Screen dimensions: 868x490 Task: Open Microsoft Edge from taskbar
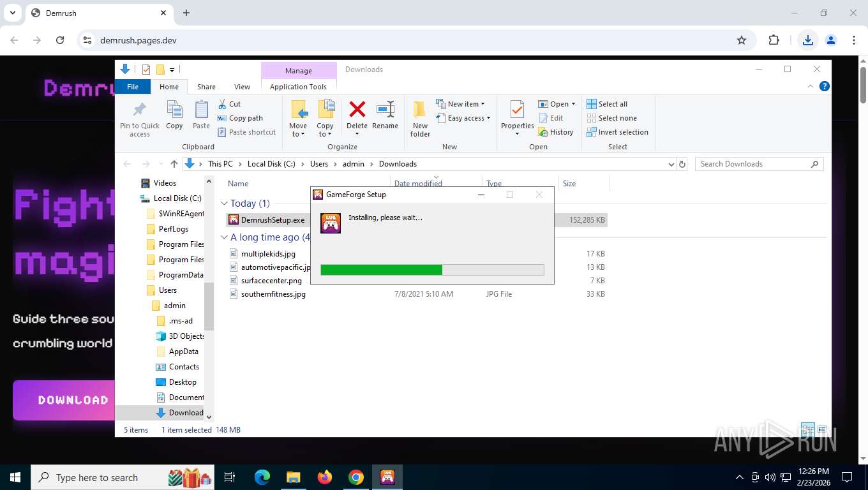click(x=262, y=477)
